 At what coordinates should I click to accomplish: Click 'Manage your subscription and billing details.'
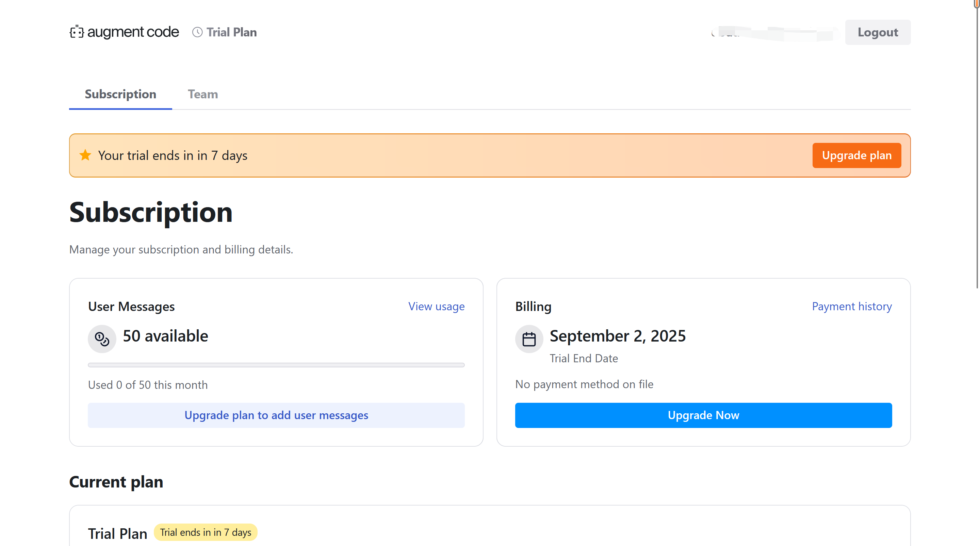[x=181, y=249]
